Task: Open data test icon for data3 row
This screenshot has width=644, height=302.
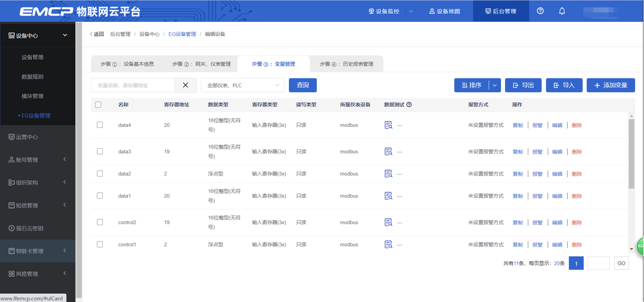Action: point(388,152)
